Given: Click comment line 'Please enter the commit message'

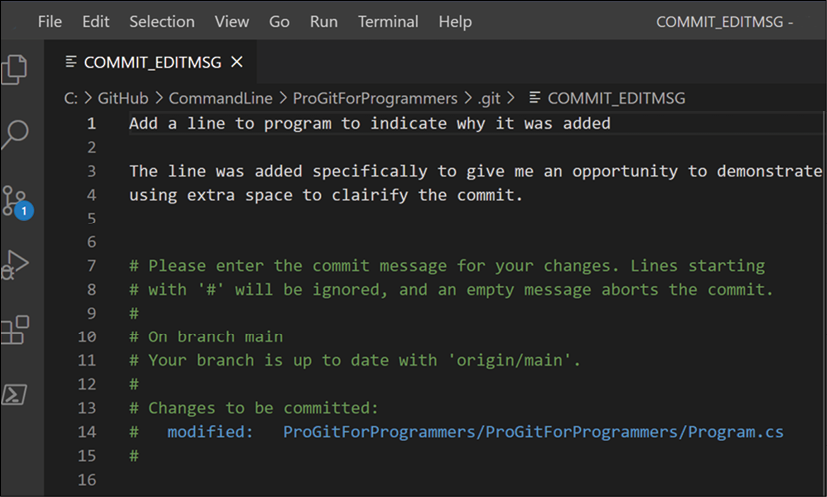Looking at the screenshot, I should [x=297, y=265].
